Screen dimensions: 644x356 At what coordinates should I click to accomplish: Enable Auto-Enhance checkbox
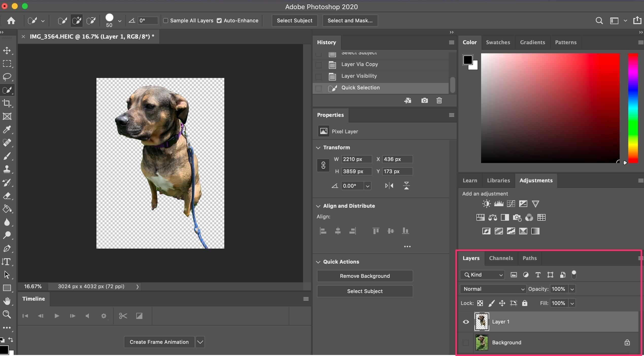pyautogui.click(x=219, y=21)
